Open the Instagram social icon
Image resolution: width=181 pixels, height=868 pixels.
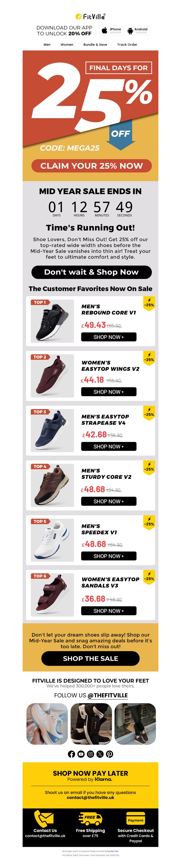coord(90,754)
